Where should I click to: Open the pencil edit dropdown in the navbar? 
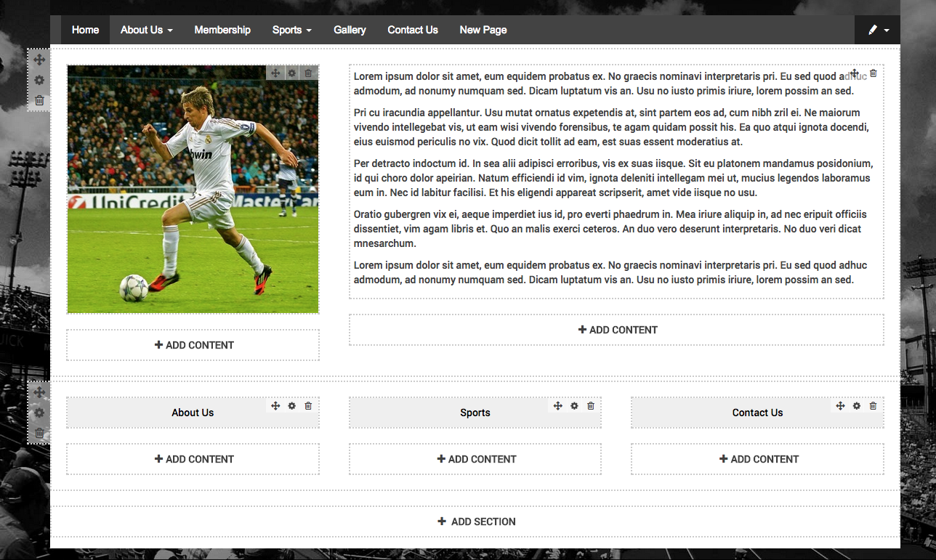[878, 30]
